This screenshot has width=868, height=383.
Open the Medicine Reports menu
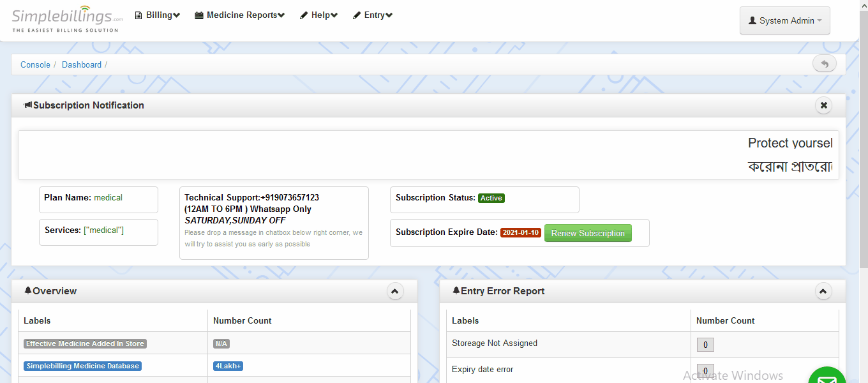[x=239, y=15]
